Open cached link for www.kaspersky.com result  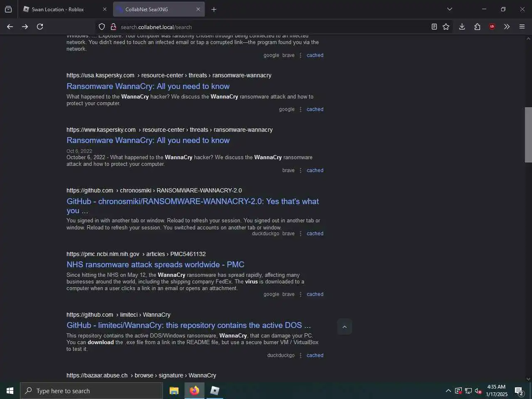315,170
